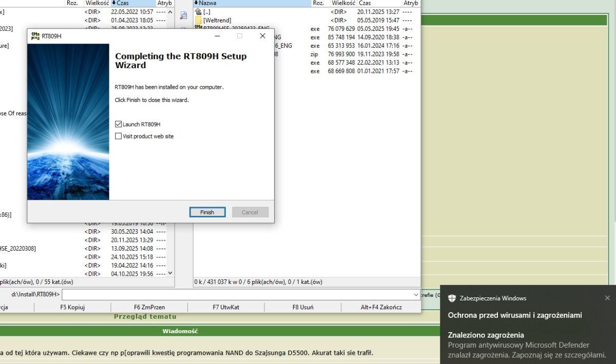Select left panel entry dated 19.04.2022 14:16

point(83,265)
